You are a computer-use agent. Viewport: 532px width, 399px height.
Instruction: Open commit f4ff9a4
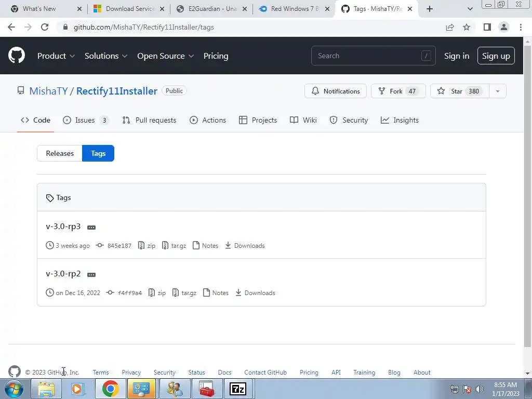tap(124, 293)
